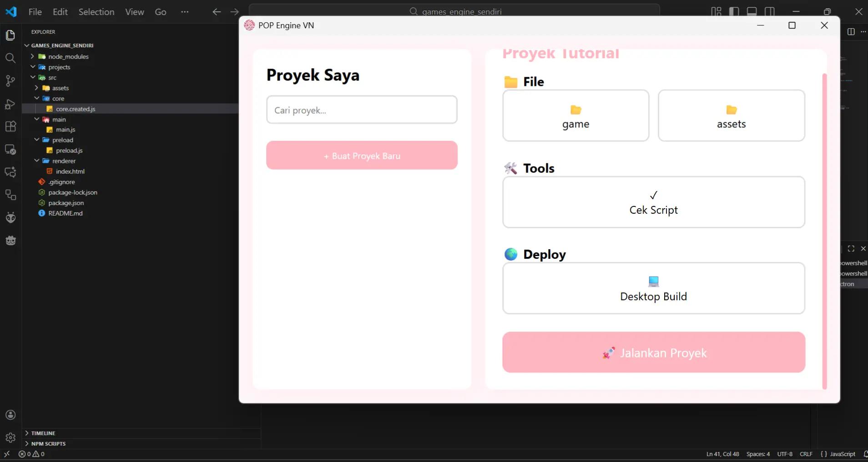The height and width of the screenshot is (462, 868).
Task: Open the .gitignore file
Action: [x=61, y=182]
